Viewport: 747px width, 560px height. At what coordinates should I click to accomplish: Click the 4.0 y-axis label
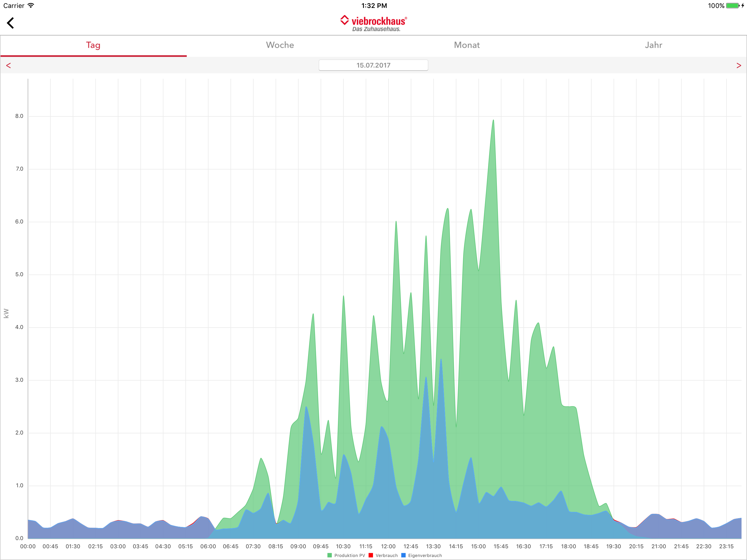coord(19,327)
